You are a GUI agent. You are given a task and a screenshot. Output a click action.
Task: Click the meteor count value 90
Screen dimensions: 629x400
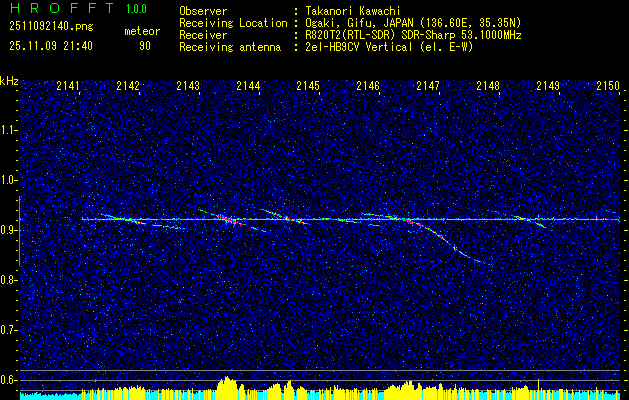pyautogui.click(x=145, y=46)
